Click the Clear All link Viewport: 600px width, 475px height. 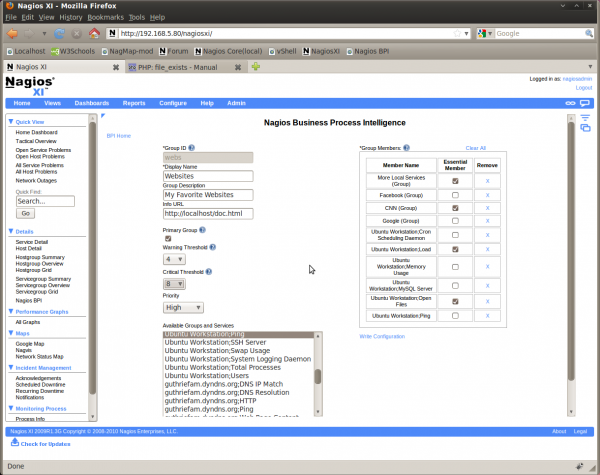point(475,148)
